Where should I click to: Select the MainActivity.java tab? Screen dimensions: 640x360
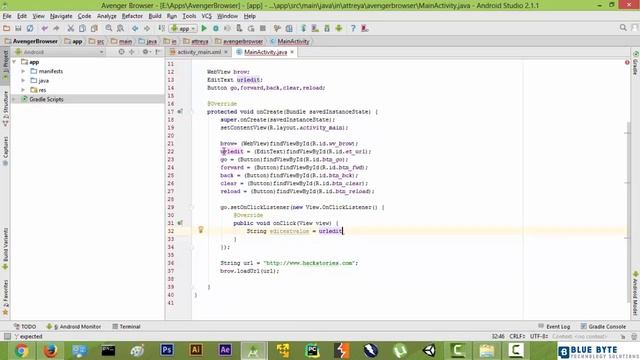265,52
